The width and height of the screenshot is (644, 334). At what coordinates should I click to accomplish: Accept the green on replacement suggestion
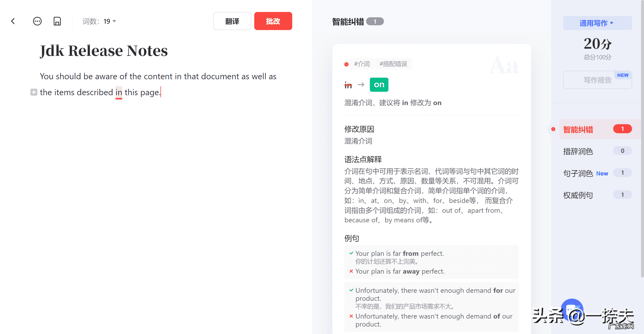(x=379, y=85)
